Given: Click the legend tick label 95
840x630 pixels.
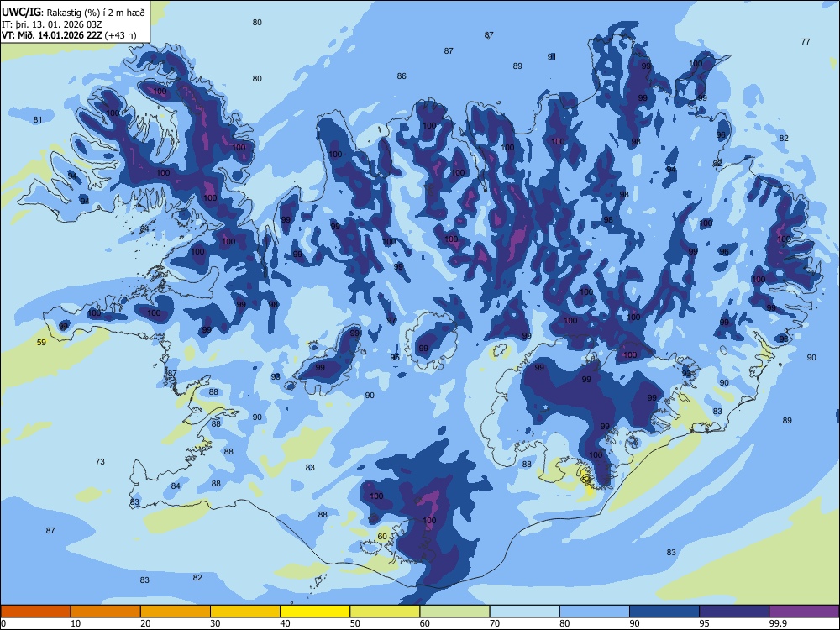Looking at the screenshot, I should [x=704, y=623].
